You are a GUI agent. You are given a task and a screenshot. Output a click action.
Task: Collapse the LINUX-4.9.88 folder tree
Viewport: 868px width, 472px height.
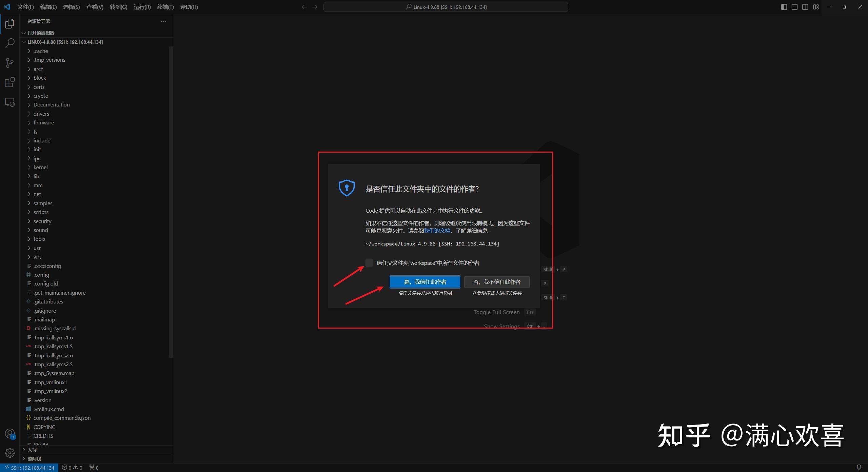tap(23, 42)
